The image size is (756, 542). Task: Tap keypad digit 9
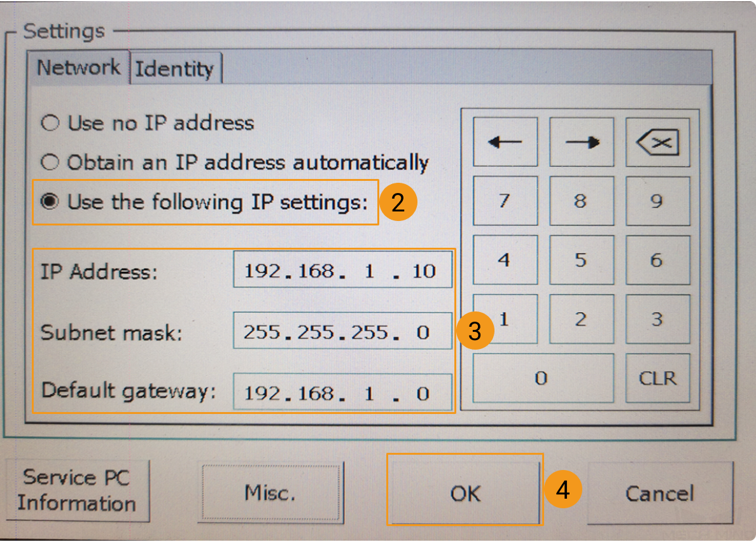click(x=657, y=200)
